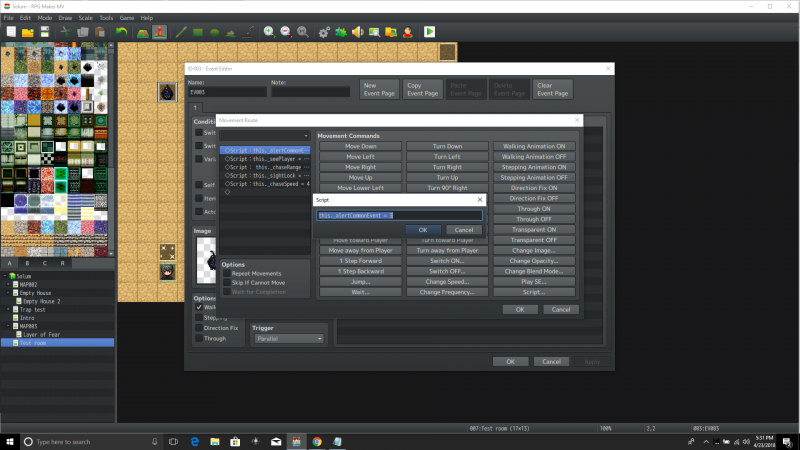Click the Change Speed... command button
This screenshot has width=800, height=450.
coord(447,282)
